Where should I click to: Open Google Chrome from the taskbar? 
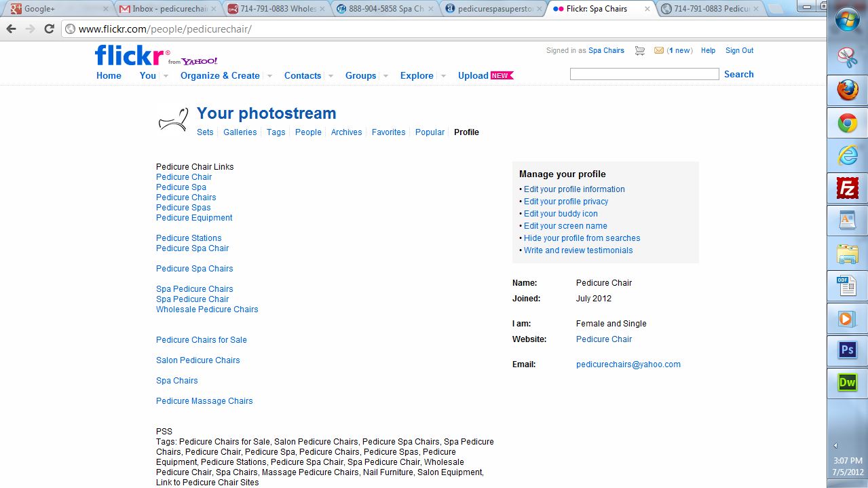coord(848,123)
